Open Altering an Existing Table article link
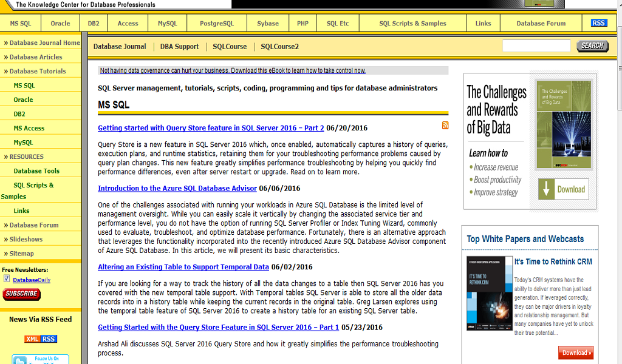 click(x=183, y=267)
